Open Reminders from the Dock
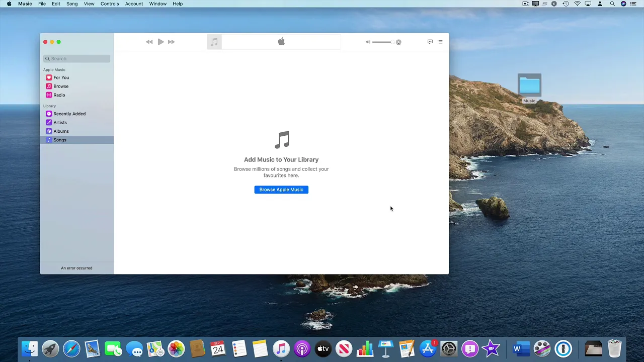This screenshot has height=362, width=644. click(x=239, y=348)
